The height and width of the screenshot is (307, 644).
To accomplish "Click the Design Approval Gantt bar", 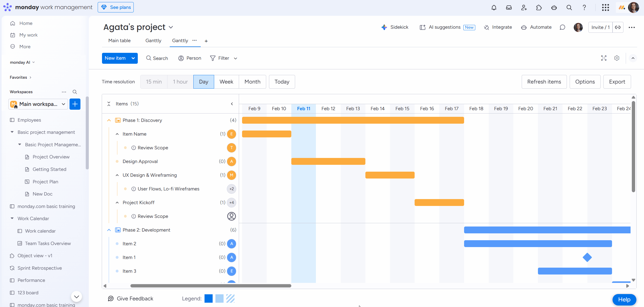I will 328,161.
